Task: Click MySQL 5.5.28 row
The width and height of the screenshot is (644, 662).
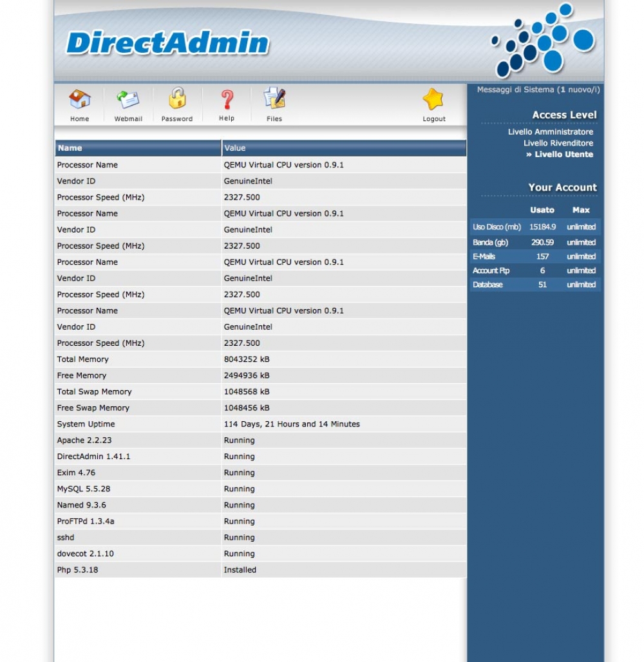Action: [261, 489]
